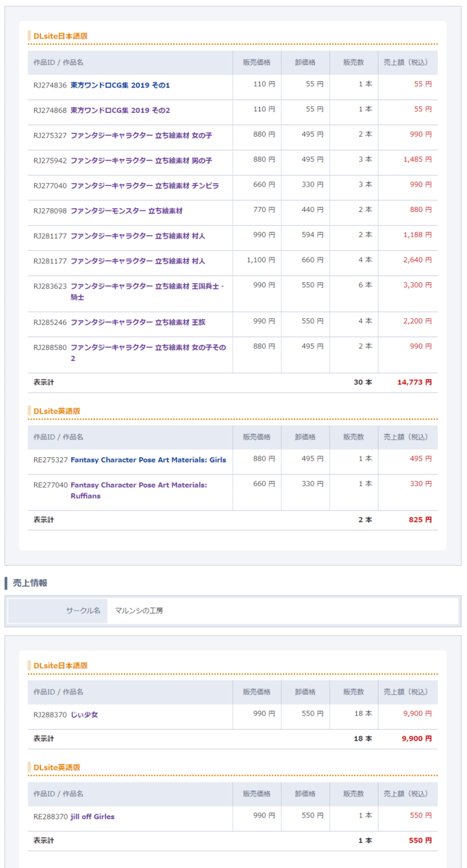This screenshot has width=467, height=868.
Task: Open the 東方ワンドロCG集 2019 その2 link
Action: (120, 110)
